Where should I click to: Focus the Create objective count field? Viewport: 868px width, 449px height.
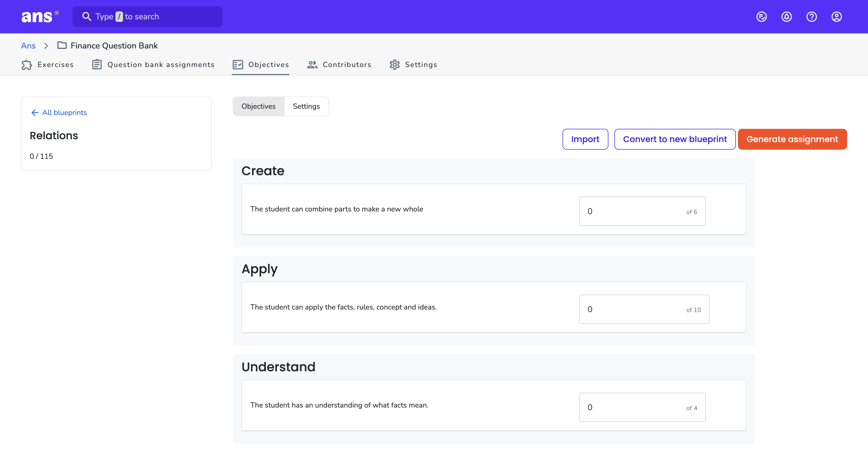[642, 211]
